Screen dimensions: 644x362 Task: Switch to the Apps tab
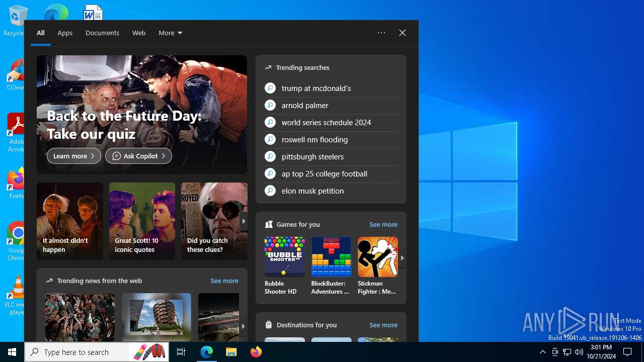pos(65,33)
